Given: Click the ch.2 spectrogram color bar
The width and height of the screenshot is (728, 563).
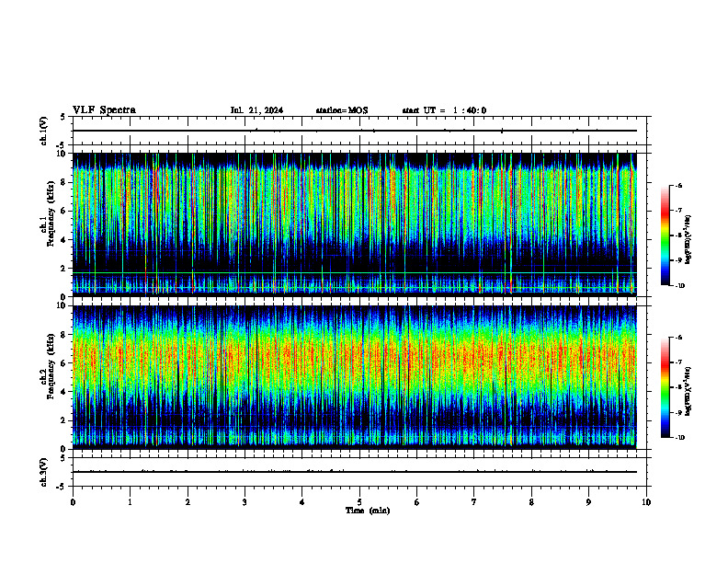Looking at the screenshot, I should (665, 387).
